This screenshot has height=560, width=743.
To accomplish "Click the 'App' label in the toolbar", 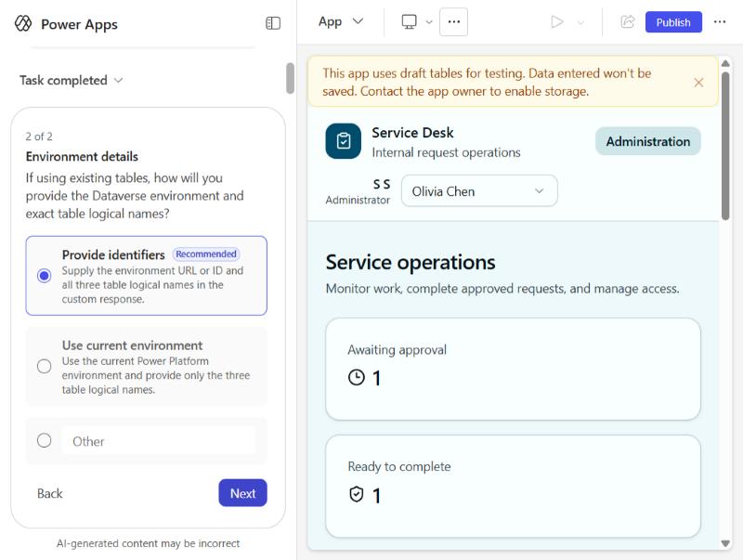I will (x=331, y=21).
